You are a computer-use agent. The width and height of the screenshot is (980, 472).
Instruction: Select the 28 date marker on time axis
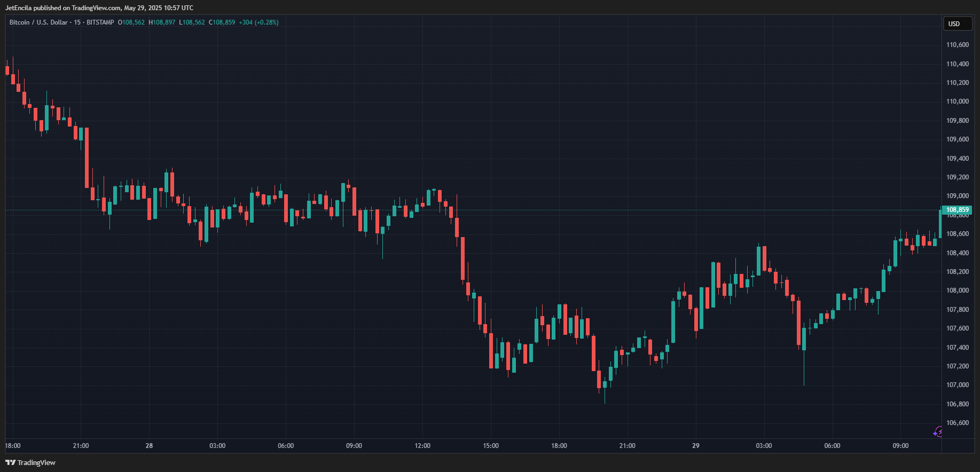point(149,446)
